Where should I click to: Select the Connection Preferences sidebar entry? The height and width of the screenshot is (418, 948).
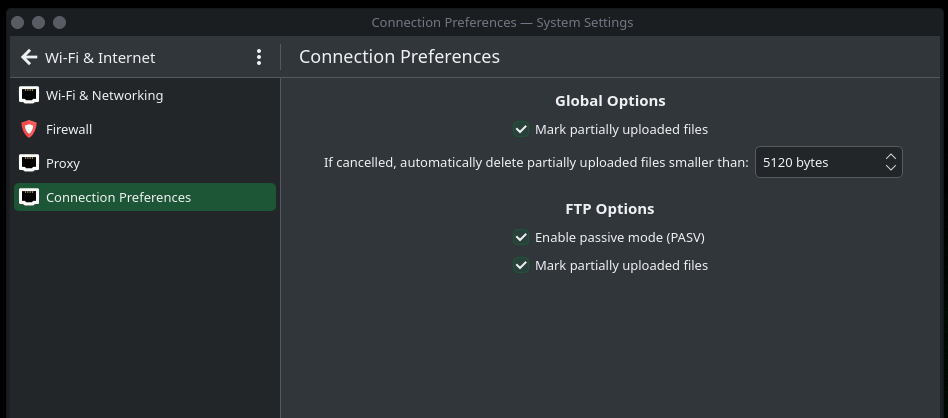tap(118, 197)
